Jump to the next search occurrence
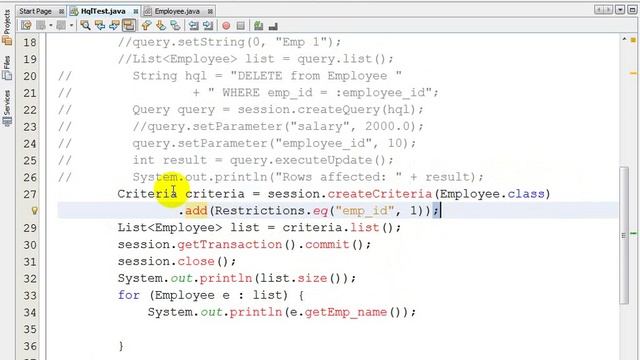This screenshot has width=640, height=360. click(x=114, y=26)
